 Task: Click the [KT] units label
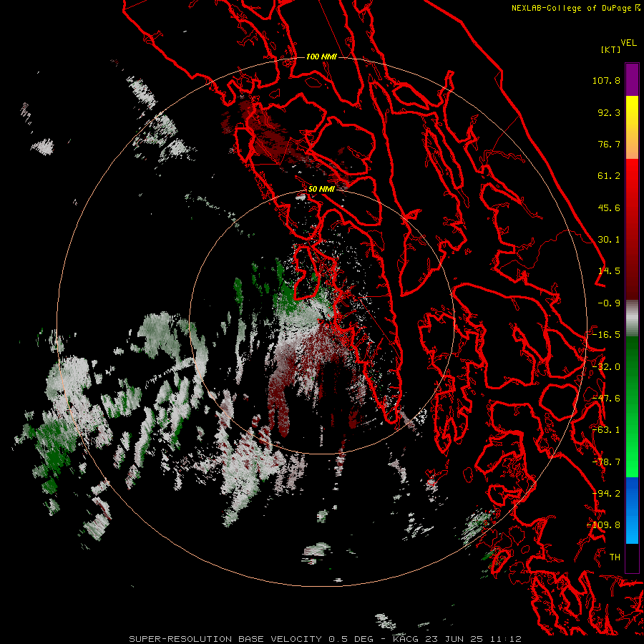[x=611, y=49]
